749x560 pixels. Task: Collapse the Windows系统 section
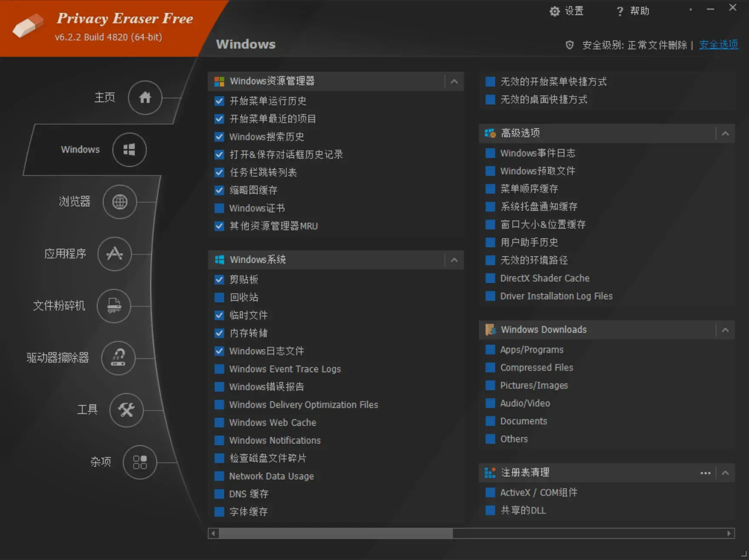454,260
